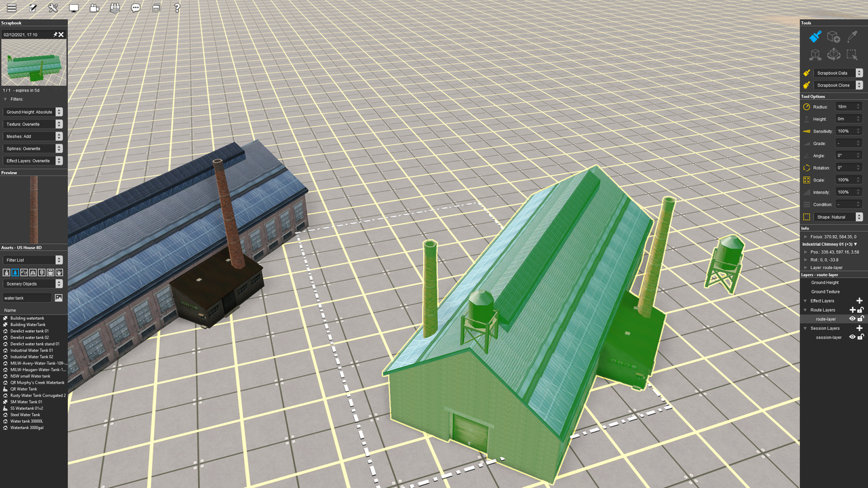Open the monitor display menu icon
Image resolution: width=868 pixels, height=488 pixels.
coord(74,8)
